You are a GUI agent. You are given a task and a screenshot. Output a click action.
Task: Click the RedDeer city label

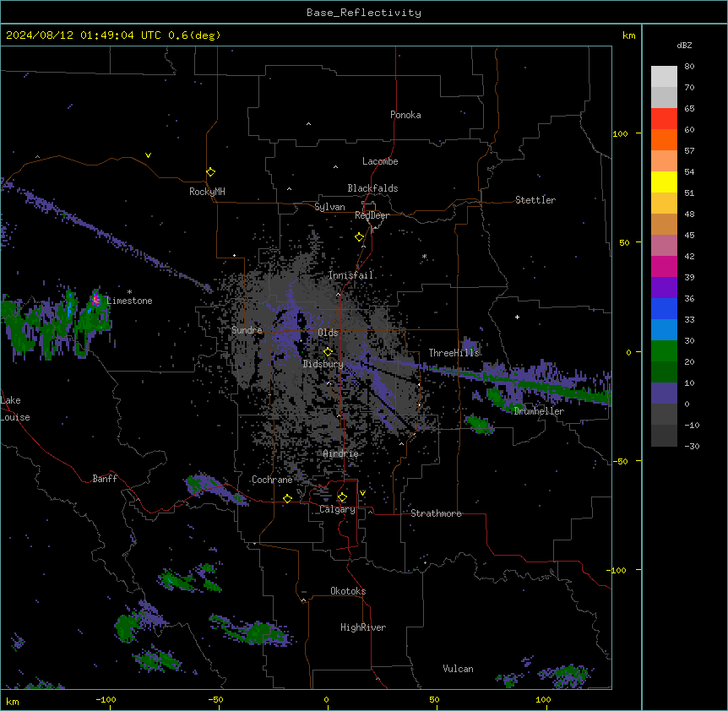372,215
